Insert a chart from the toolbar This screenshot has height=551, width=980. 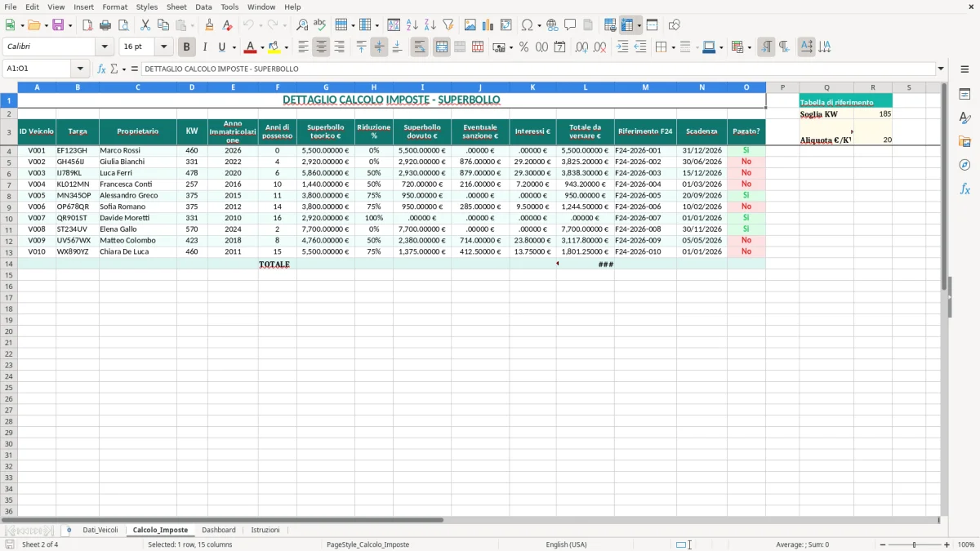pyautogui.click(x=488, y=25)
